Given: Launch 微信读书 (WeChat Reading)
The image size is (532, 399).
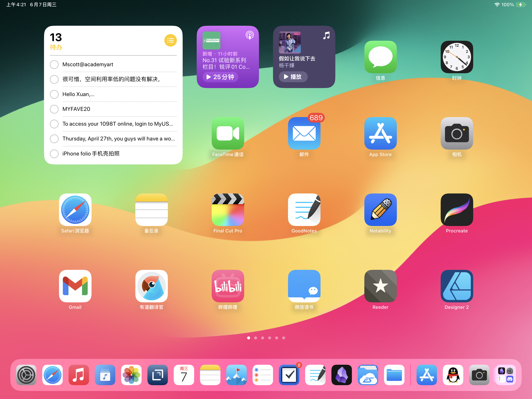Looking at the screenshot, I should [x=304, y=286].
